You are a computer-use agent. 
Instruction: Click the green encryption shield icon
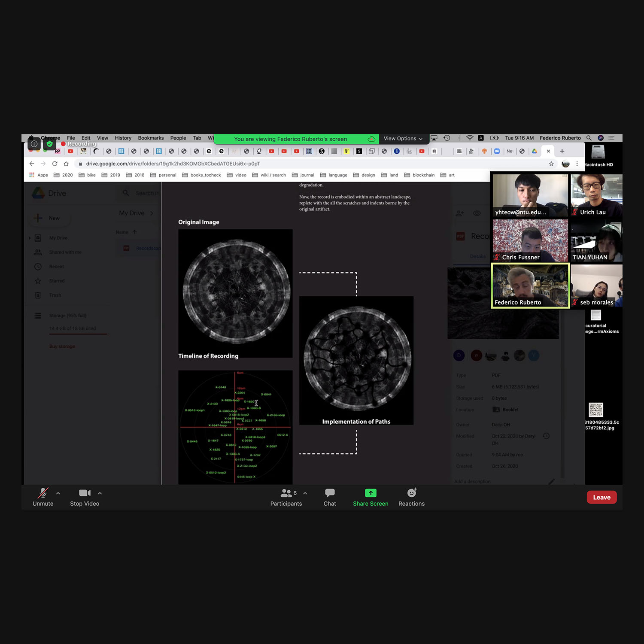tap(49, 144)
